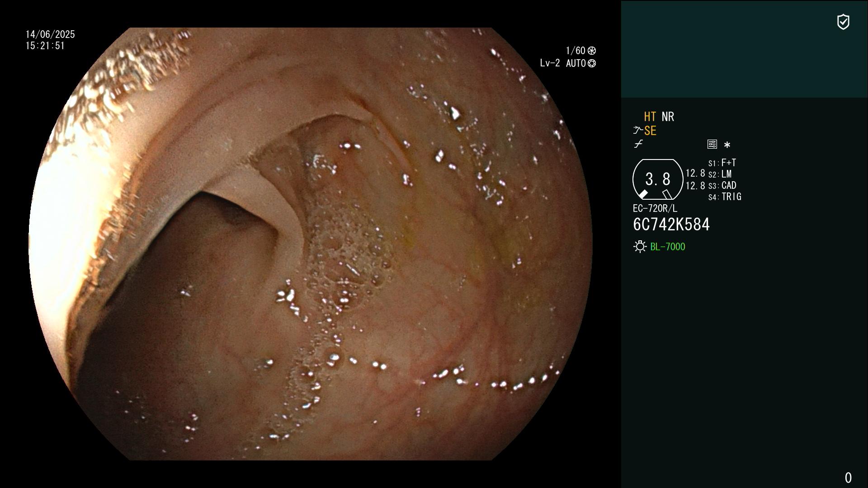The image size is (868, 488).
Task: Click the 1/60 shutter speed value
Action: pos(576,51)
